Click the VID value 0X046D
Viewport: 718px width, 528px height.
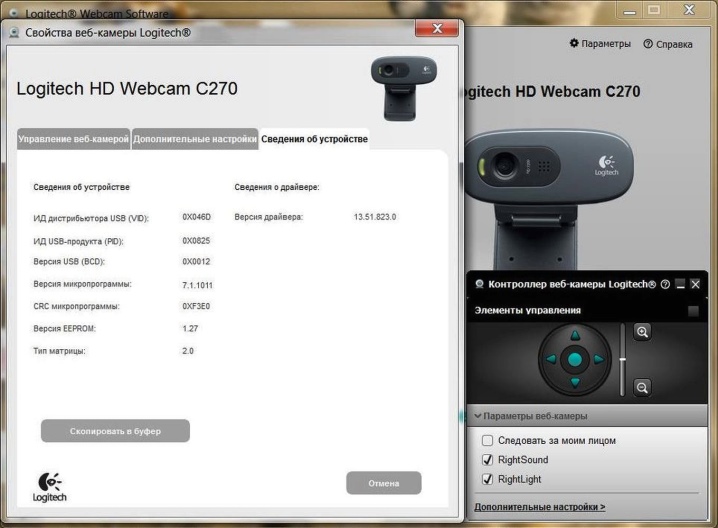pos(196,217)
